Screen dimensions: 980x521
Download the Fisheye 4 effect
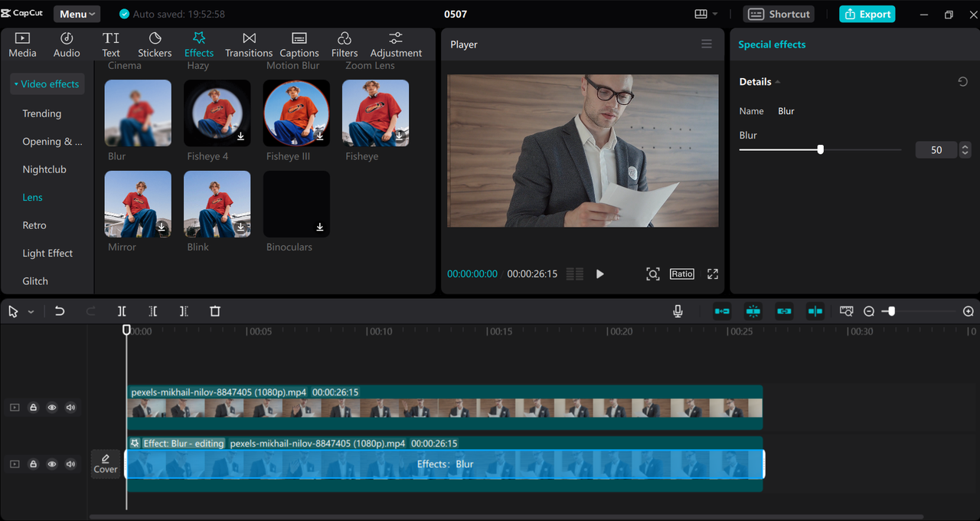[x=240, y=136]
